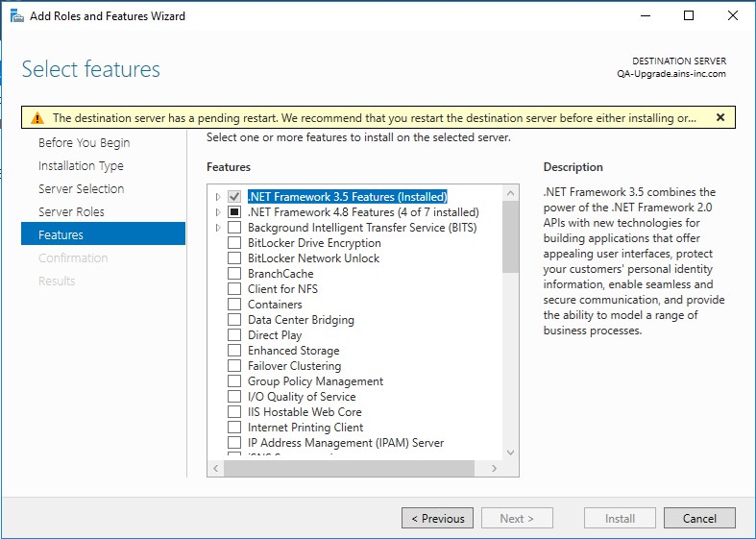This screenshot has width=756, height=539.
Task: Check BitLocker Drive Encryption
Action: (x=234, y=243)
